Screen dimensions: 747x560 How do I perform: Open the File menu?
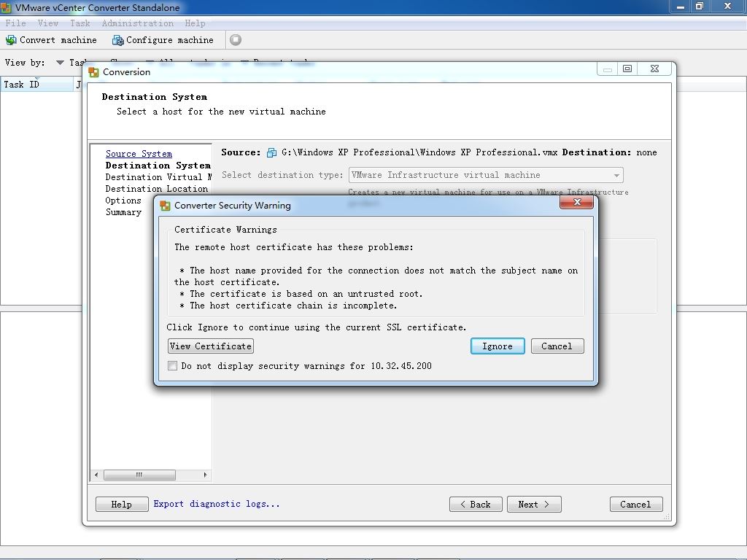16,23
